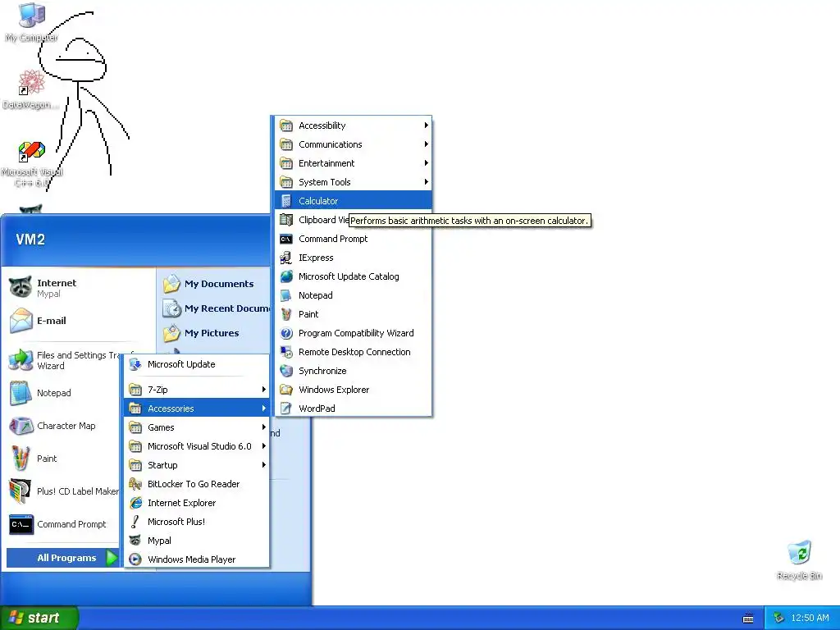Click the Command Prompt icon in Accessories
This screenshot has height=630, width=840.
tap(286, 239)
